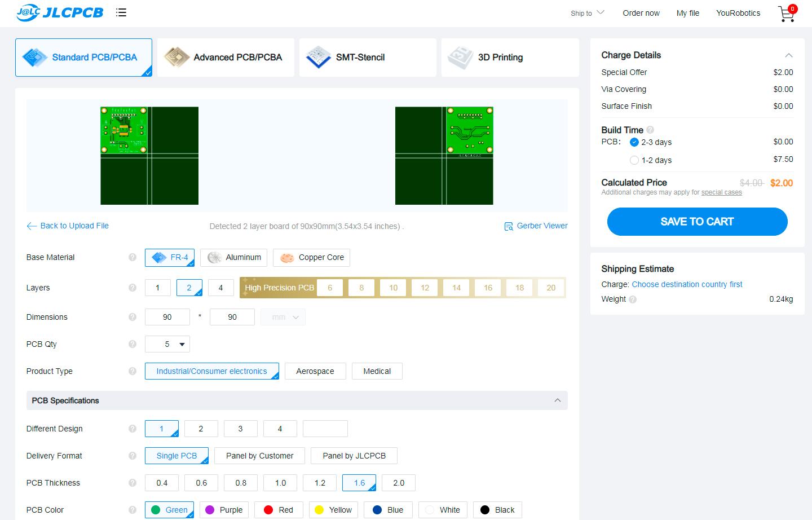Set layers to 1
The height and width of the screenshot is (520, 812).
[157, 288]
